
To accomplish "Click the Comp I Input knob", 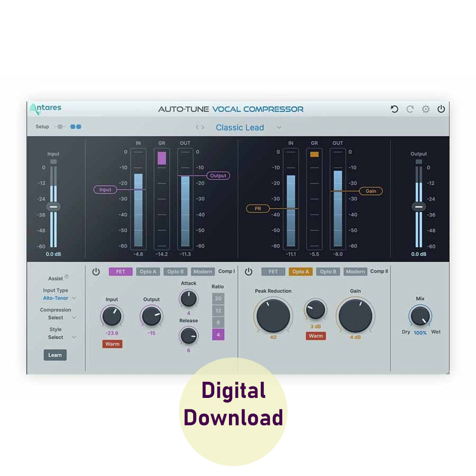I will [112, 316].
